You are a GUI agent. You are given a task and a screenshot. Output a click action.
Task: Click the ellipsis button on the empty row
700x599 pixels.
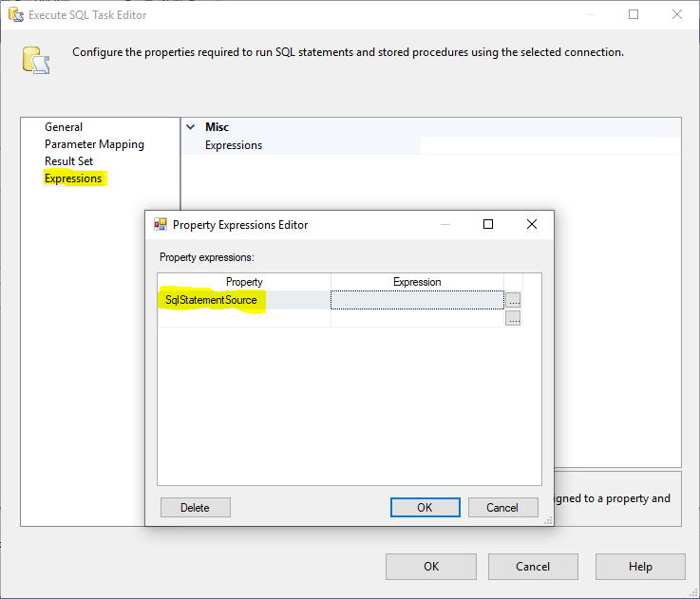(x=513, y=318)
